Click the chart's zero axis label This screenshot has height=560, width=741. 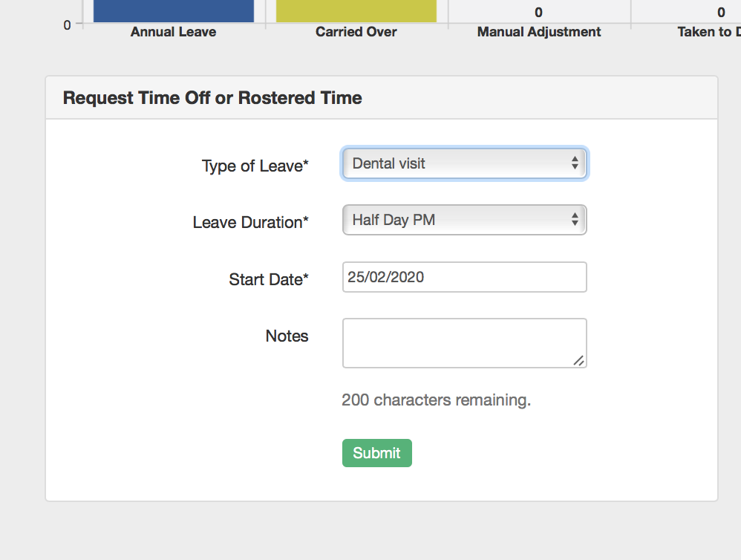[67, 25]
